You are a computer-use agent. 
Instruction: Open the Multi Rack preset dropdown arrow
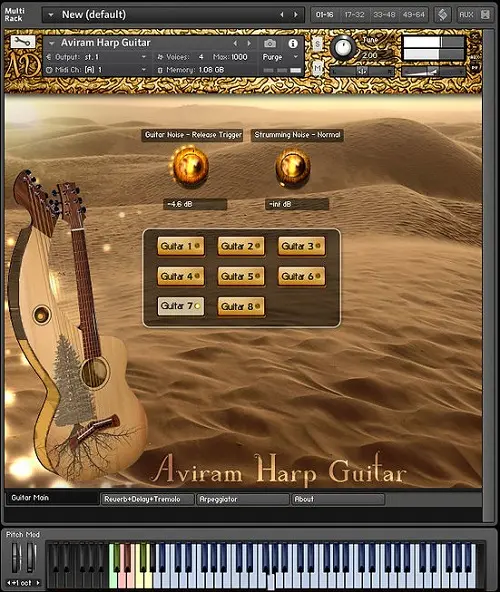51,15
